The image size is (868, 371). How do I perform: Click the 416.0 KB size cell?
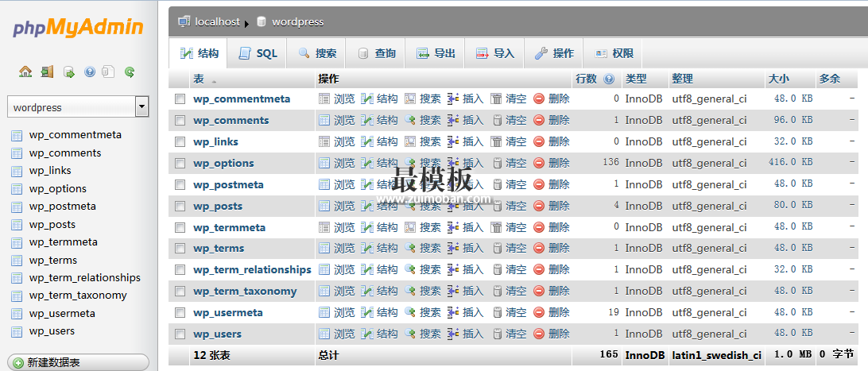(x=790, y=163)
